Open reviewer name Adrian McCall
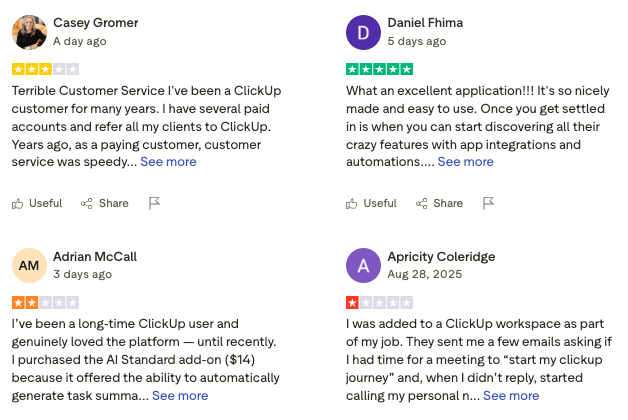Image resolution: width=628 pixels, height=420 pixels. [97, 256]
